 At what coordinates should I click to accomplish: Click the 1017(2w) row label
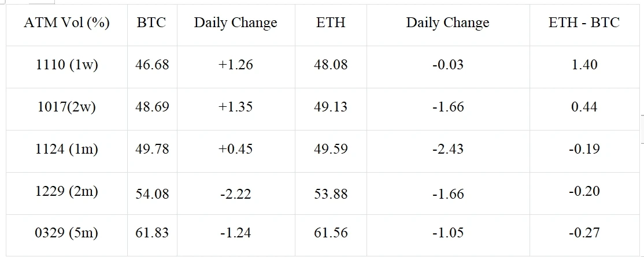pos(67,107)
